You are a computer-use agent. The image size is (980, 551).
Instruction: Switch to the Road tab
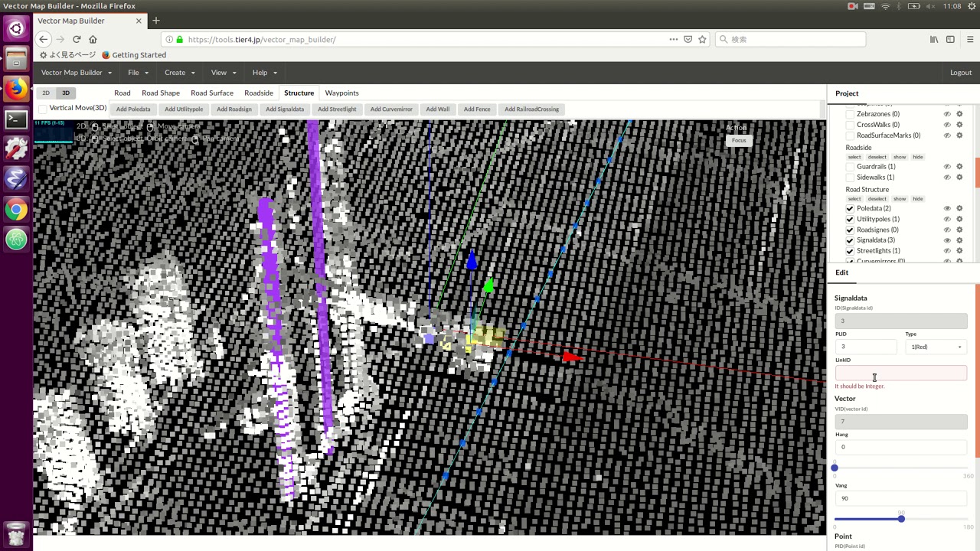click(x=122, y=93)
